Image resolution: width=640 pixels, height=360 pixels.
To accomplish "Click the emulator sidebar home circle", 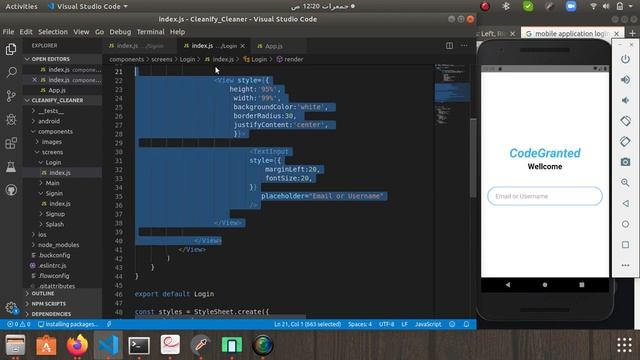I will point(625,224).
